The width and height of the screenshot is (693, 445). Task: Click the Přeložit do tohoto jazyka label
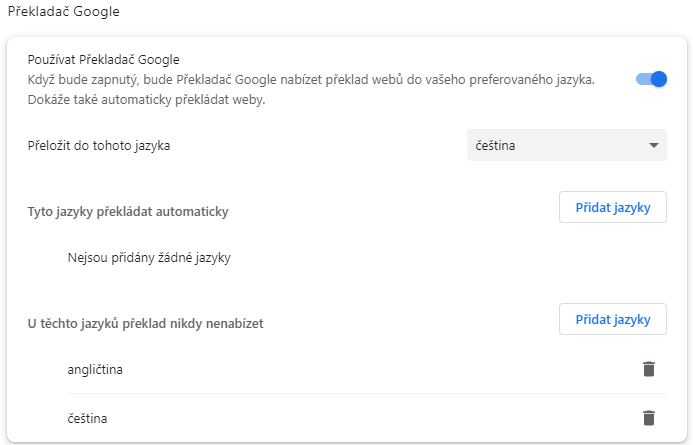[99, 145]
